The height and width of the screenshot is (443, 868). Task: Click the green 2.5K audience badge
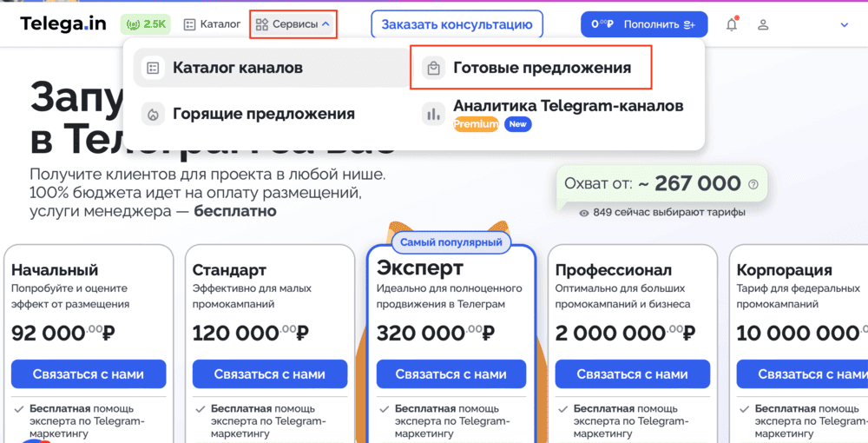(146, 24)
